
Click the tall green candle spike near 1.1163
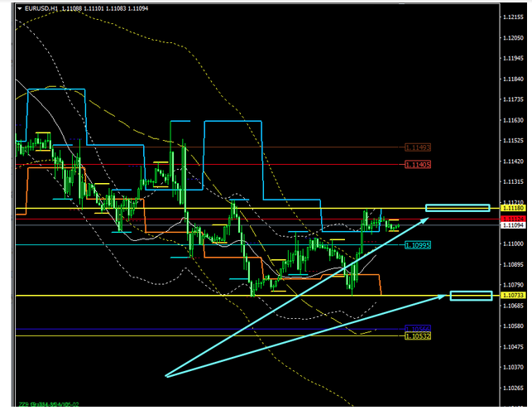pos(171,123)
